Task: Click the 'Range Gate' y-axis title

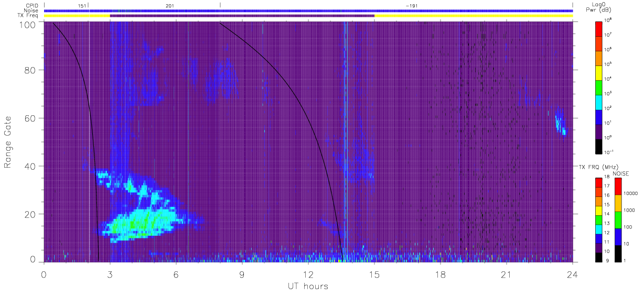Action: click(x=8, y=142)
